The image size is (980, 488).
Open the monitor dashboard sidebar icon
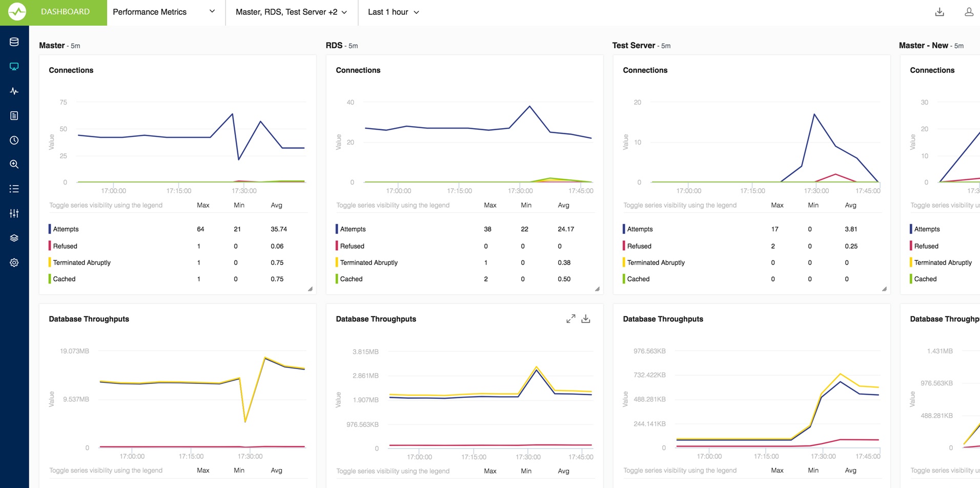point(14,67)
